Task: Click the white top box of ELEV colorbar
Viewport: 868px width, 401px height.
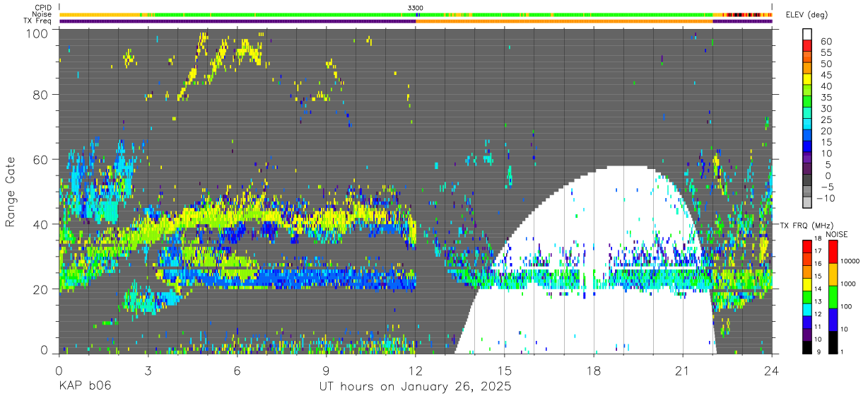Action: pos(807,33)
